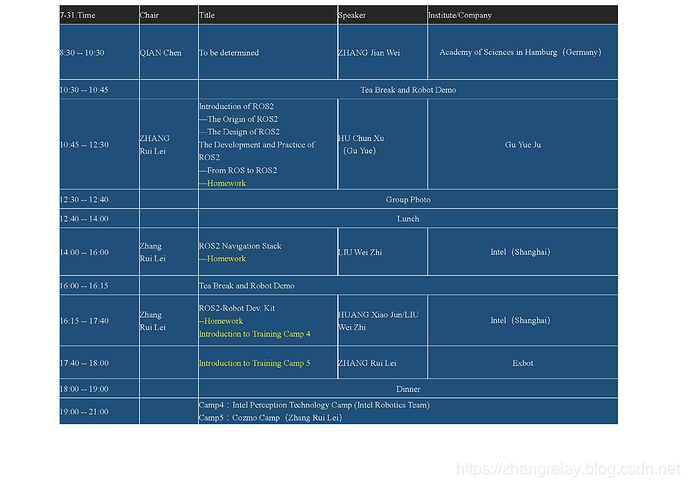
Task: Click the 'Speaker' column header
Action: coord(382,15)
